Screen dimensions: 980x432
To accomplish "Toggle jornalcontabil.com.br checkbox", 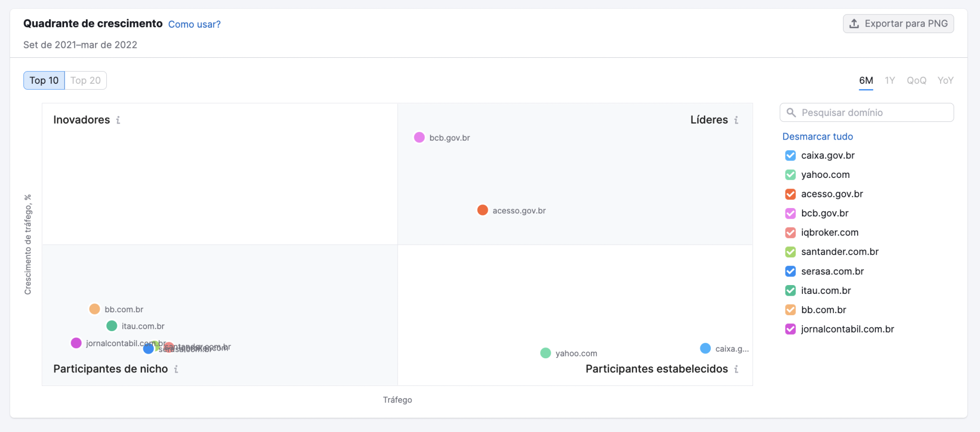I will click(x=790, y=329).
